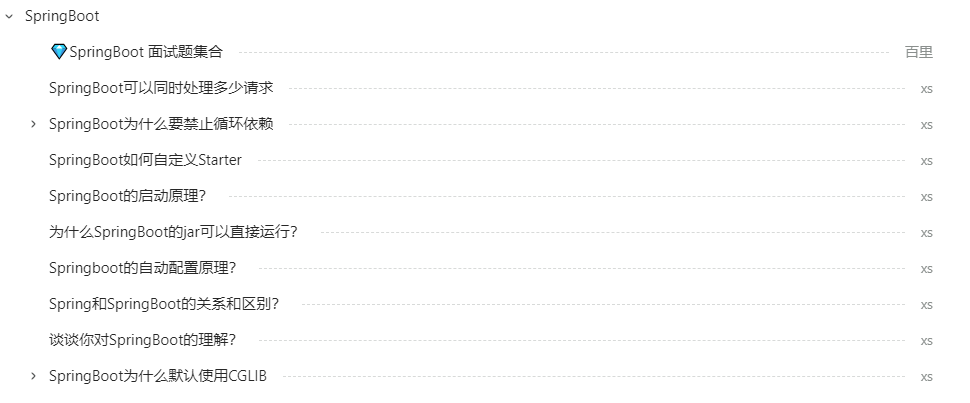Open SpringBoot的启动原理? entry

[127, 196]
